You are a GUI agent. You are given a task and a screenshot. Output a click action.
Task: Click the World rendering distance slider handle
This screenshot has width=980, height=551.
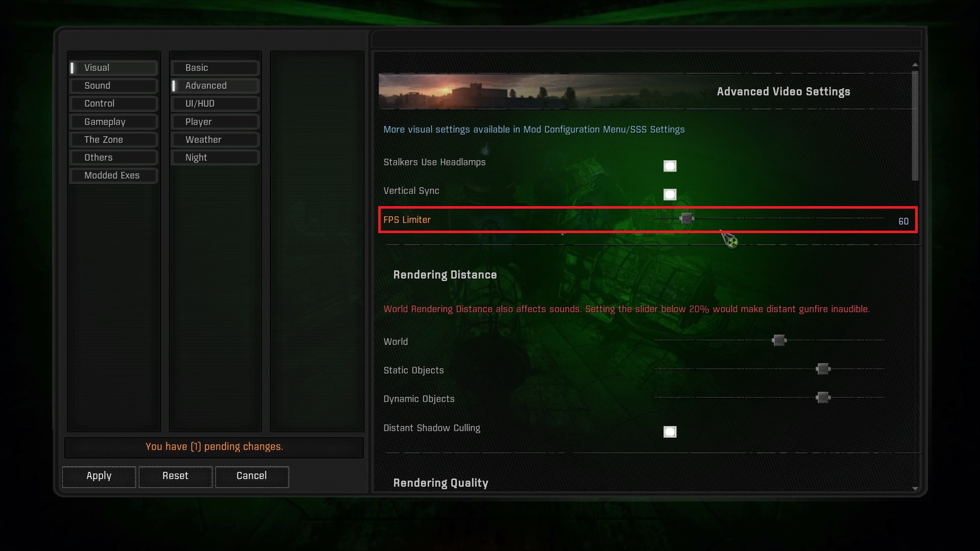(779, 340)
